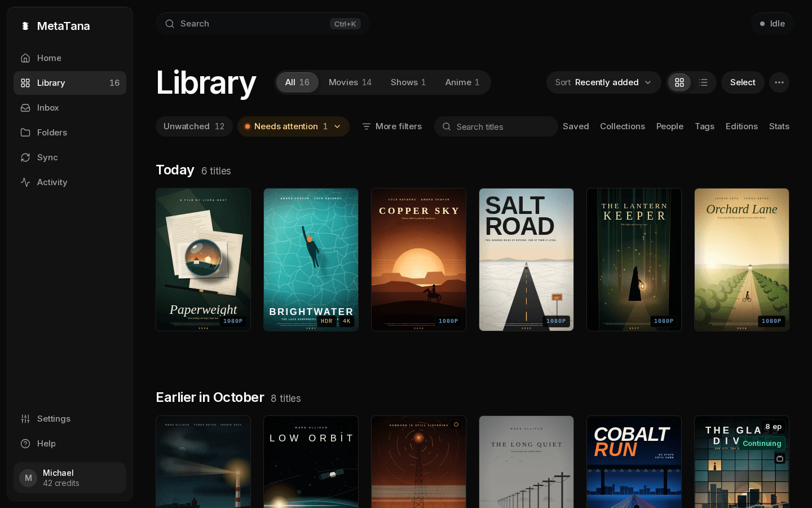This screenshot has width=812, height=508.
Task: Click the Select button
Action: (743, 82)
